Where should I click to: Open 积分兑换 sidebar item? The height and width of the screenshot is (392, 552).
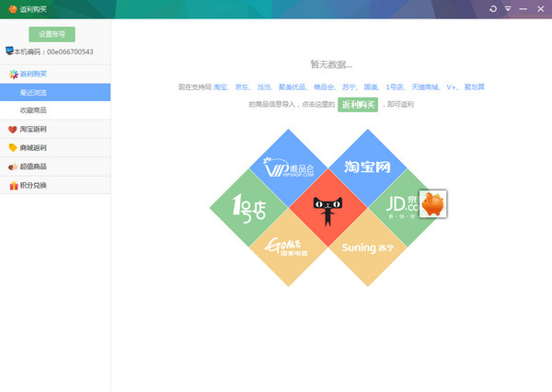(55, 185)
